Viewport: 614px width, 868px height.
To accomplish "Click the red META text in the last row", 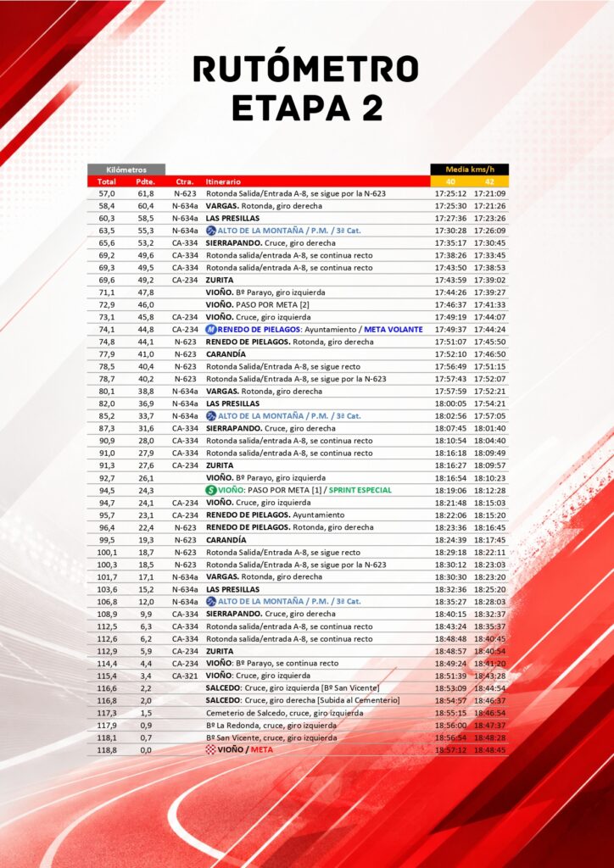I will (x=262, y=750).
